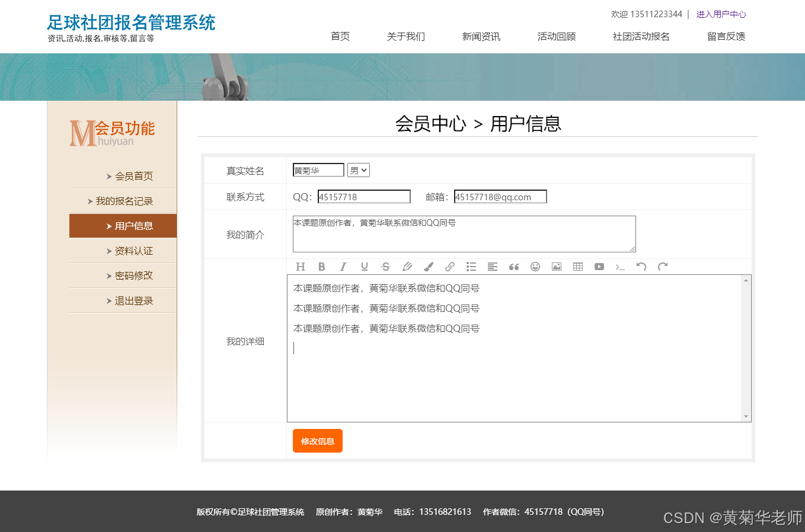Toggle italic formatting in editor toolbar
Image resolution: width=805 pixels, height=532 pixels.
[x=343, y=267]
